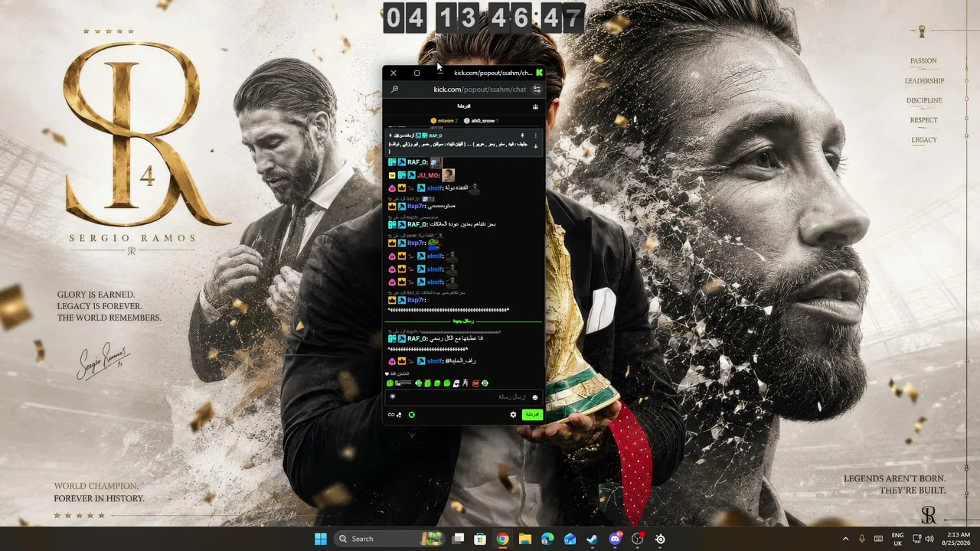Open the zoom magnifier icon in address bar
The image size is (980, 551).
(394, 90)
